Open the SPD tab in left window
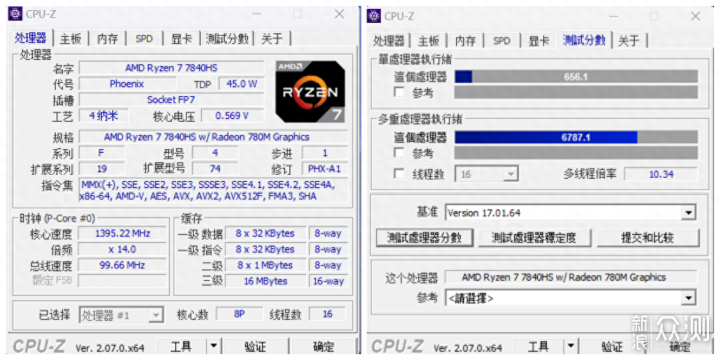 (x=144, y=39)
